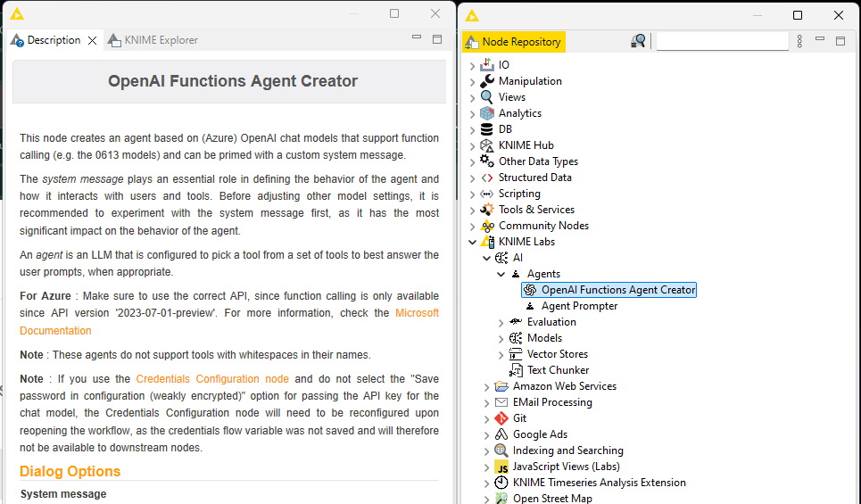Click the Views magnifier icon
The width and height of the screenshot is (861, 504).
point(486,97)
